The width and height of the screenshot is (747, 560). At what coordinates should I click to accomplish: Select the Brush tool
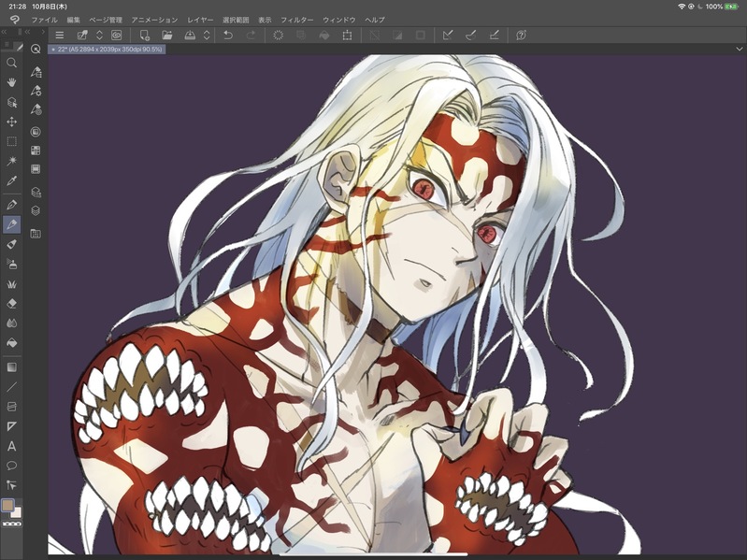pyautogui.click(x=12, y=244)
